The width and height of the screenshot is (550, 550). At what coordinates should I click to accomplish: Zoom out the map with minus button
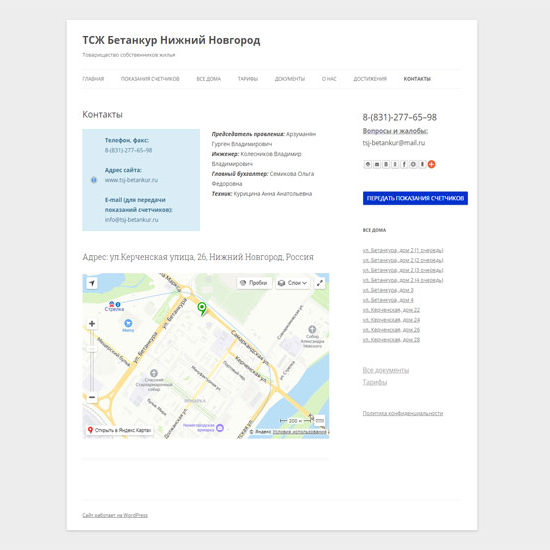pos(92,397)
